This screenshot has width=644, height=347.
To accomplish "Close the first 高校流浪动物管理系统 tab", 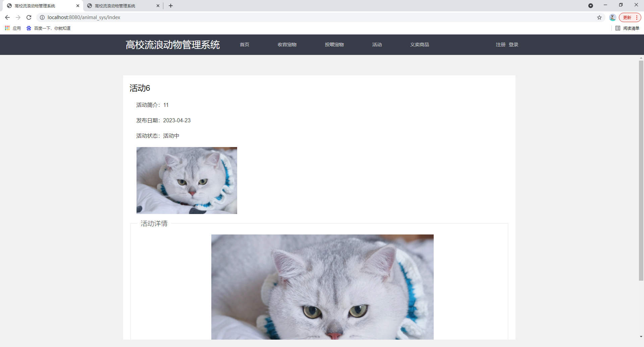I will 78,6.
